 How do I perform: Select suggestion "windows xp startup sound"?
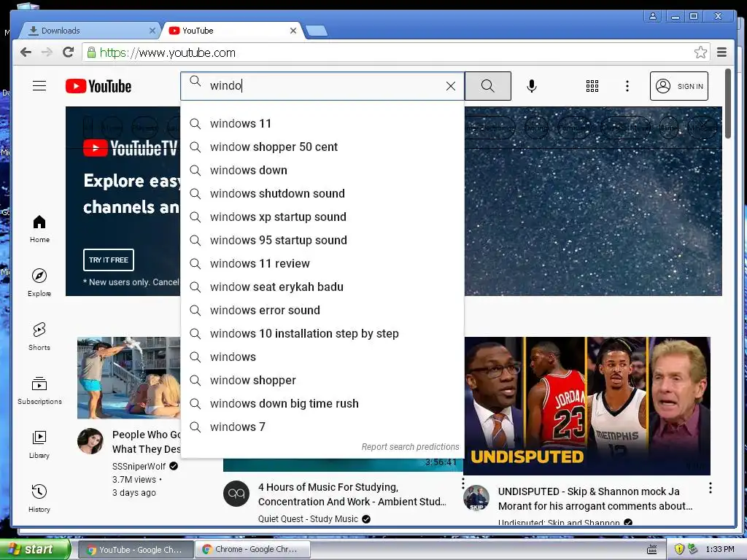(322, 217)
